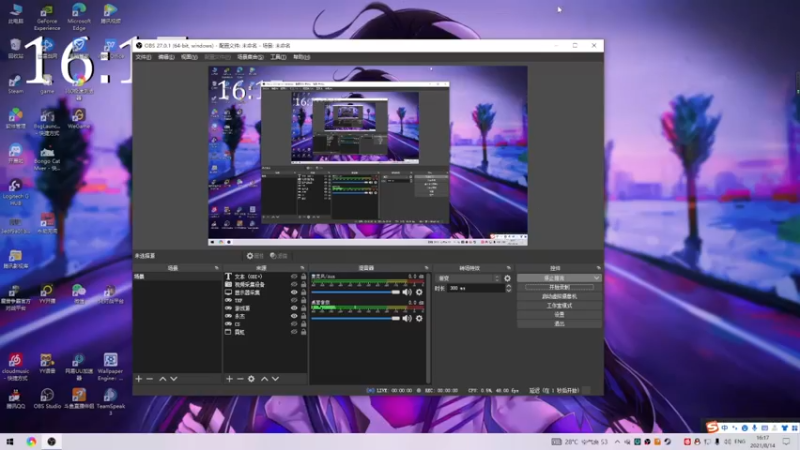Screen dimensions: 800x450
Task: Open the 文件(F) menu
Action: (143, 57)
